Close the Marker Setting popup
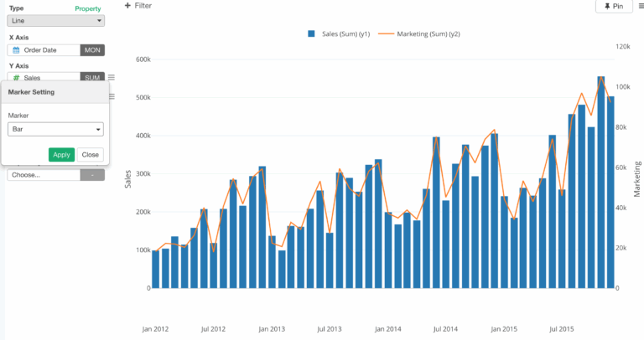 [x=90, y=154]
